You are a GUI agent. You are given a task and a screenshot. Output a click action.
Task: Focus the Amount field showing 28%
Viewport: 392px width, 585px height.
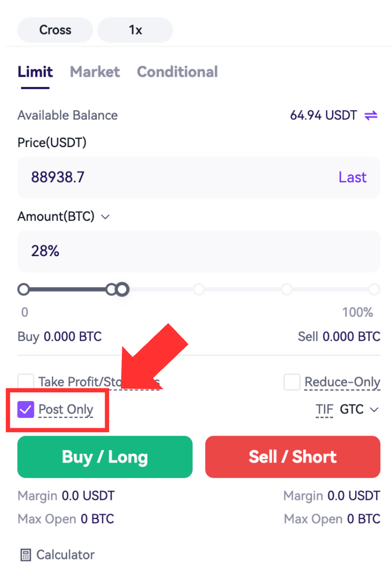[x=199, y=251]
